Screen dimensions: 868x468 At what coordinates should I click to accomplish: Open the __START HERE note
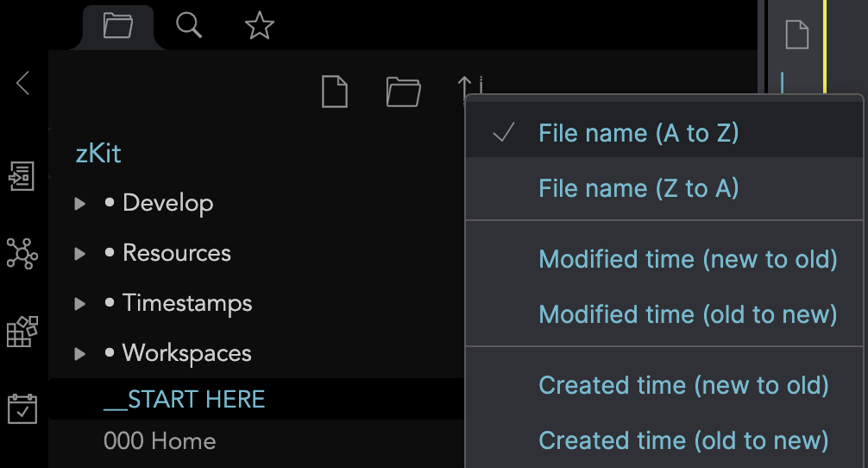click(184, 400)
